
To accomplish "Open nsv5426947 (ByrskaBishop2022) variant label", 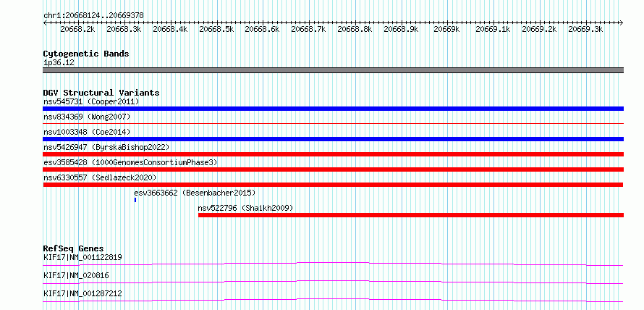I will click(x=106, y=147).
